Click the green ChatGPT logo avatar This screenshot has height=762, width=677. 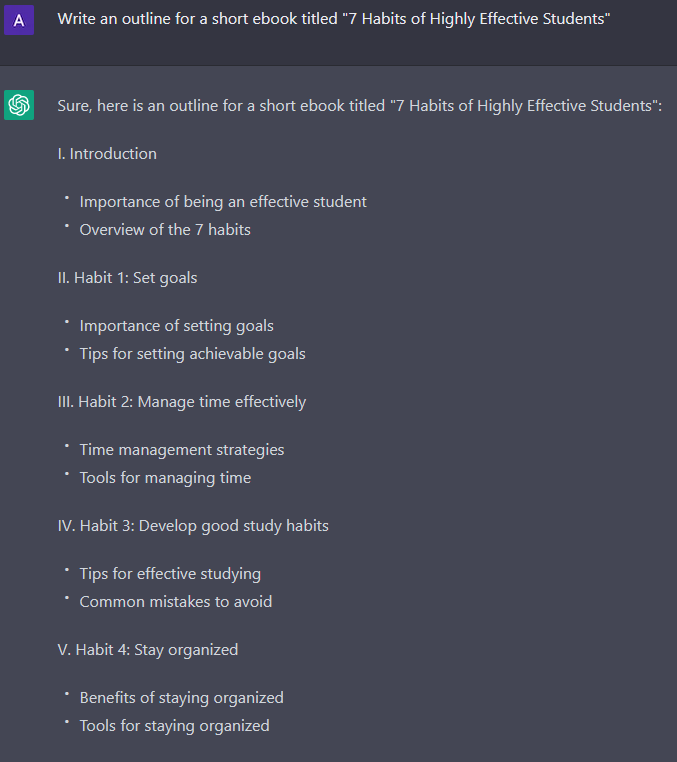point(19,104)
